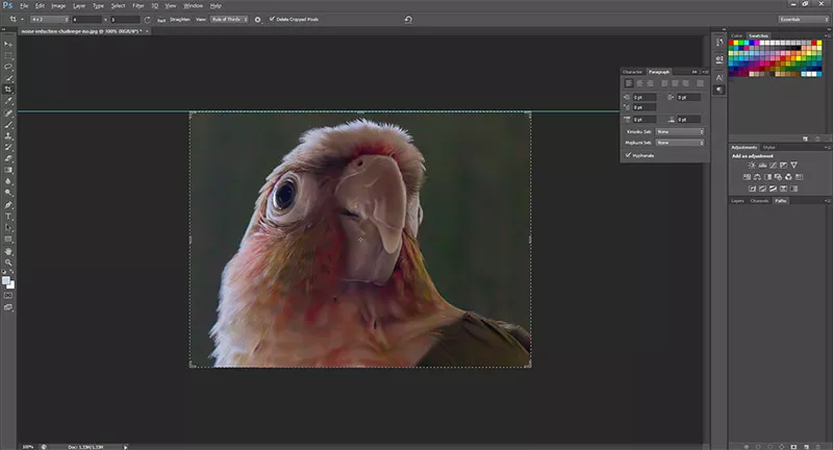Open the Image menu
This screenshot has height=450, width=833.
(x=58, y=6)
